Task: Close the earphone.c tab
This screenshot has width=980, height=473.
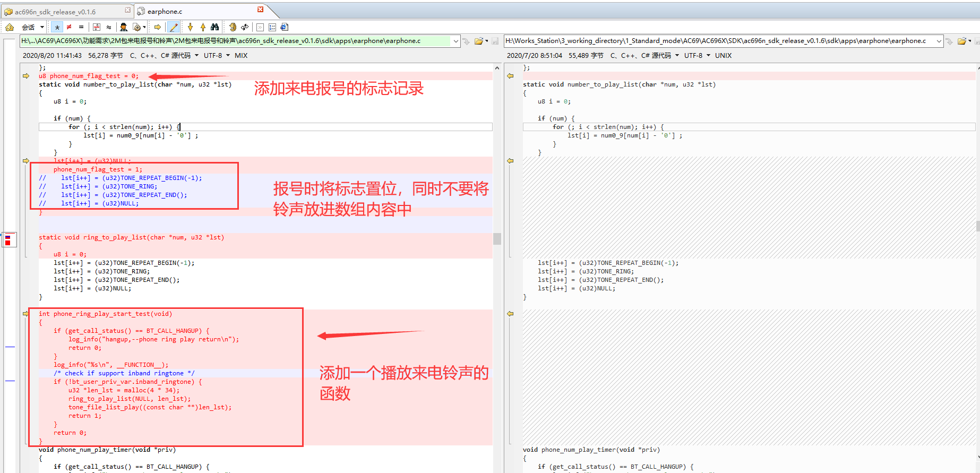Action: [x=260, y=10]
